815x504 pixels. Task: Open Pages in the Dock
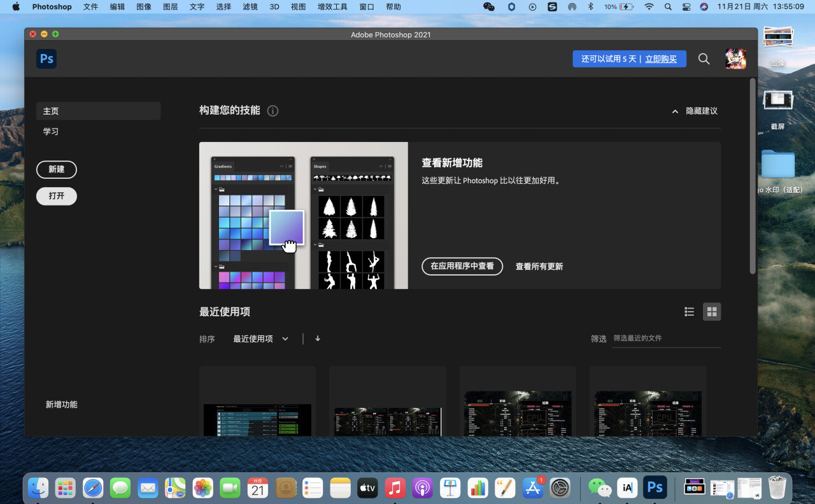[x=506, y=488]
